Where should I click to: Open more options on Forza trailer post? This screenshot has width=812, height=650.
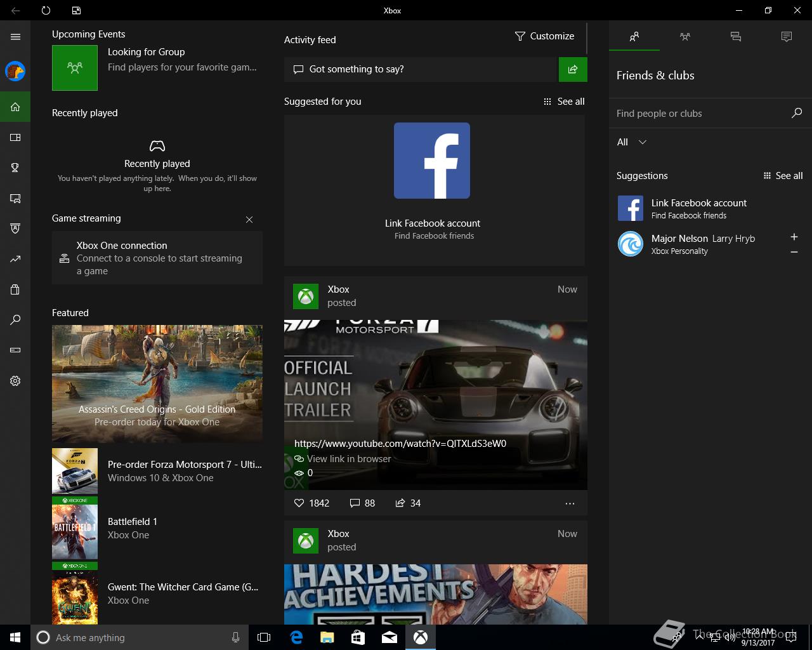pyautogui.click(x=570, y=503)
